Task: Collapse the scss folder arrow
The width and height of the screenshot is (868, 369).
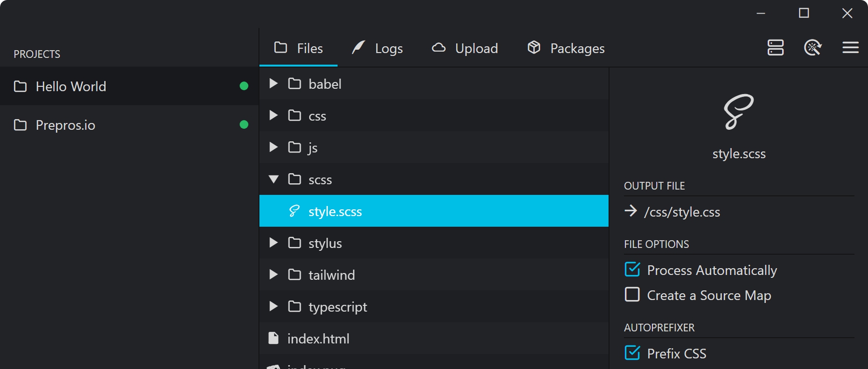Action: 273,179
